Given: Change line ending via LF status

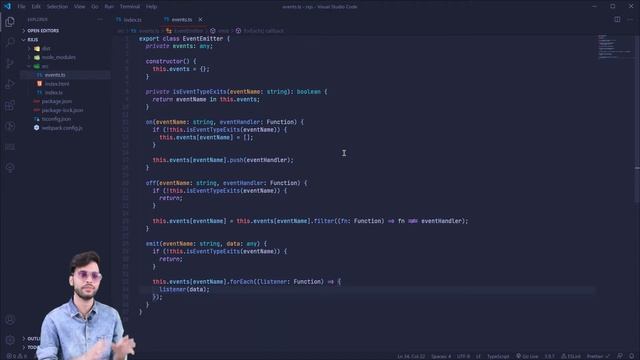Looking at the screenshot, I should (478, 356).
